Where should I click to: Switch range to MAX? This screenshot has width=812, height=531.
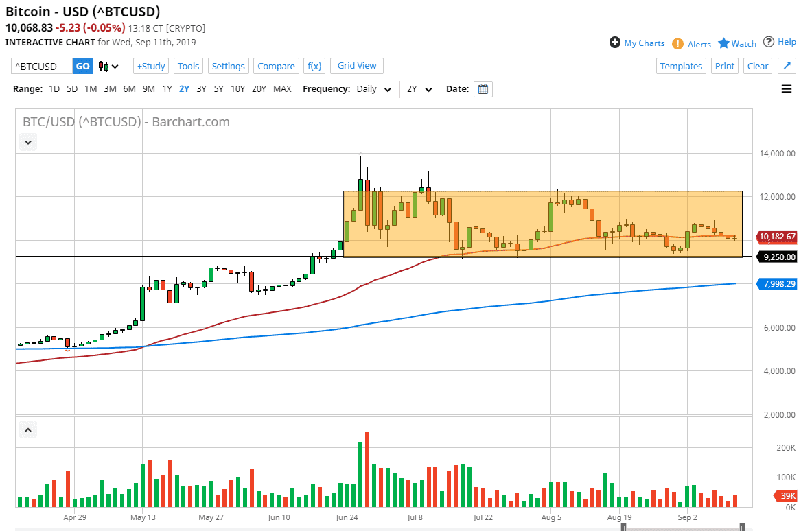[x=282, y=88]
